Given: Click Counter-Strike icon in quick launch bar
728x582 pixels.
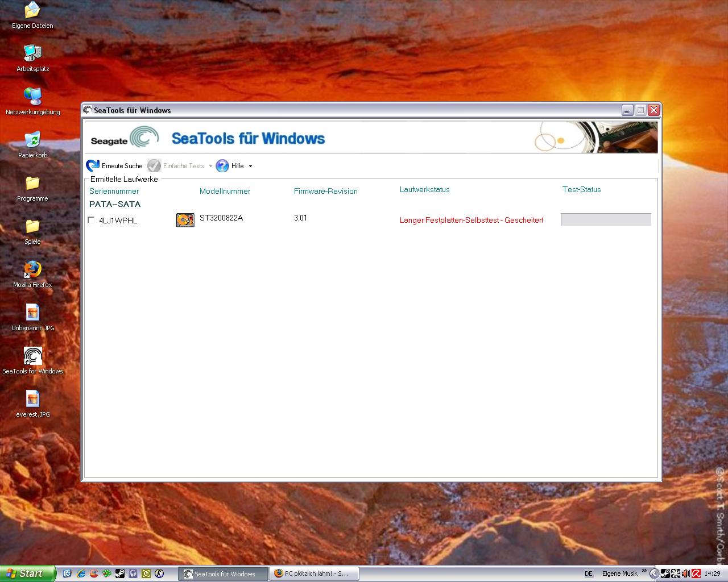Looking at the screenshot, I should 159,573.
